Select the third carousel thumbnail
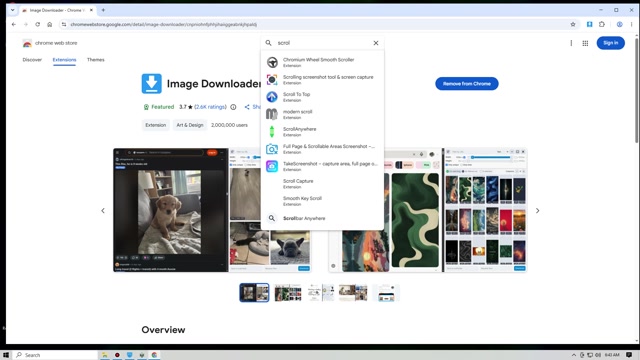640x360 pixels. (320, 293)
